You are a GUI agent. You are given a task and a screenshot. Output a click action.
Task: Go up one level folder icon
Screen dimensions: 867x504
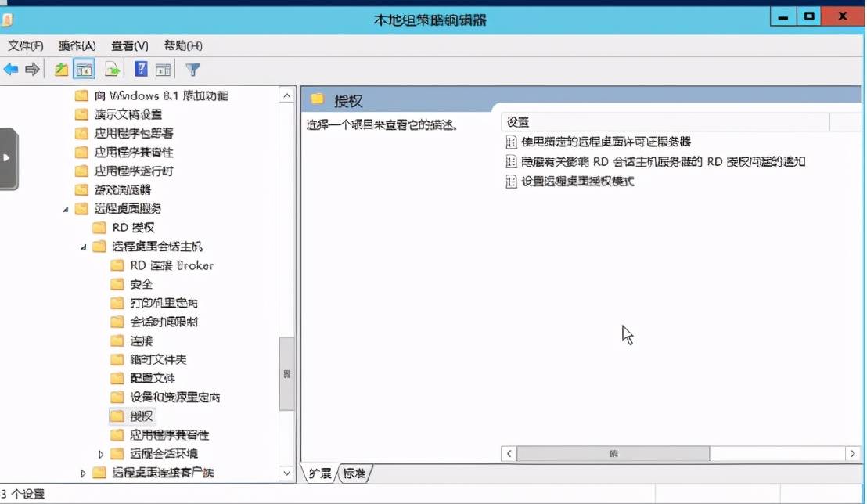[x=61, y=69]
